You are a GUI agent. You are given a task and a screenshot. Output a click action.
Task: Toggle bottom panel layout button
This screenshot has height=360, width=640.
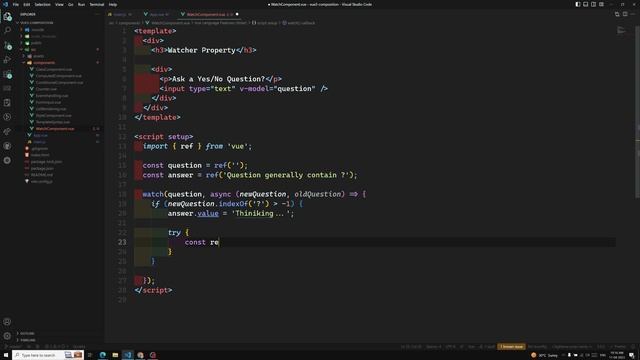point(586,4)
